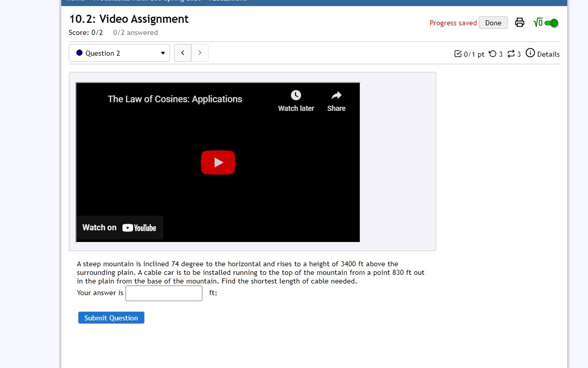The height and width of the screenshot is (368, 588).
Task: Click the 'Progress saved' status text
Action: pyautogui.click(x=453, y=23)
